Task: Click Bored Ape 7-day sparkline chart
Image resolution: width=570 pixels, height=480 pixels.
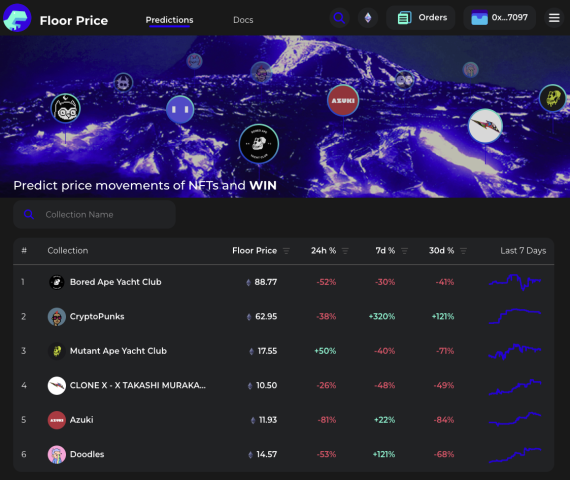Action: 515,282
